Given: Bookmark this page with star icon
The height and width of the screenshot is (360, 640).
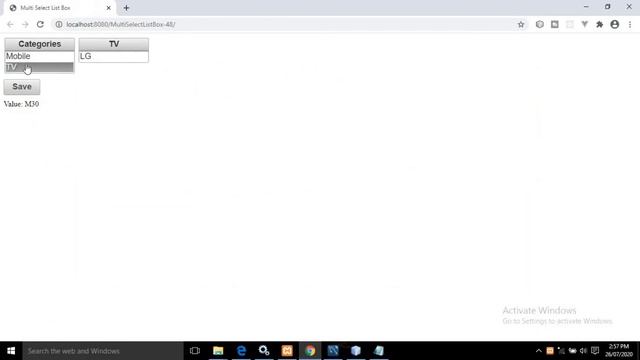Looking at the screenshot, I should click(x=521, y=24).
